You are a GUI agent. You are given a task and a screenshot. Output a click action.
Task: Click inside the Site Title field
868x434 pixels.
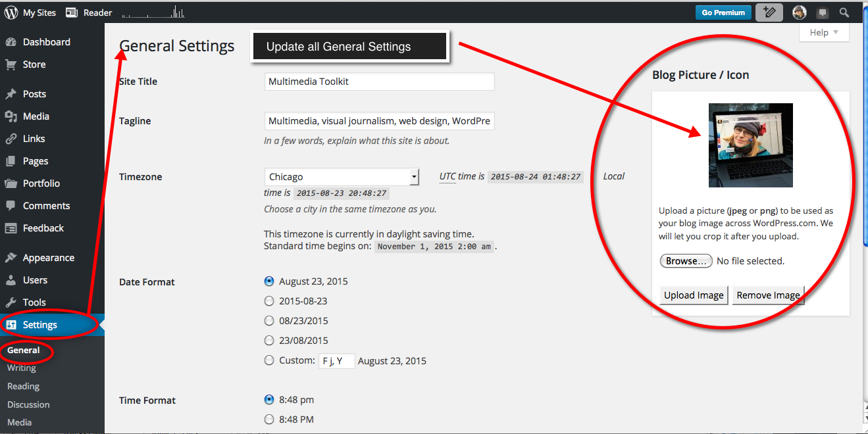pos(378,81)
